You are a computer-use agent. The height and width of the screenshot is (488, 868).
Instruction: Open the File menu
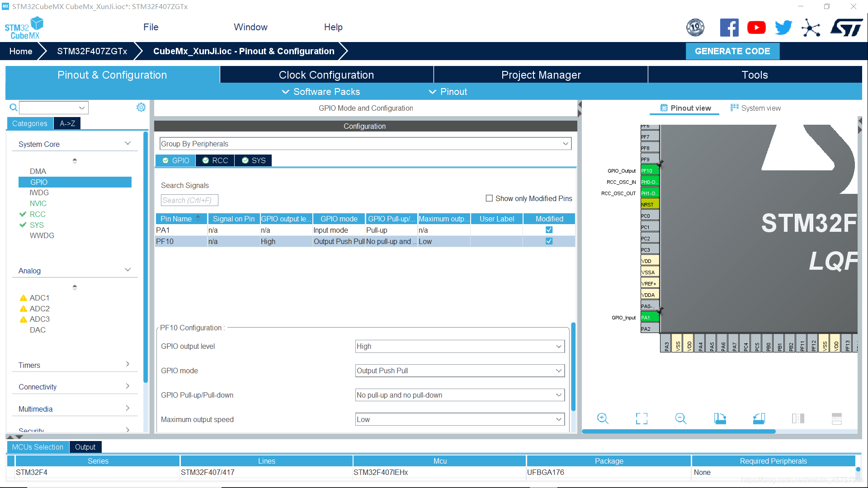click(151, 27)
